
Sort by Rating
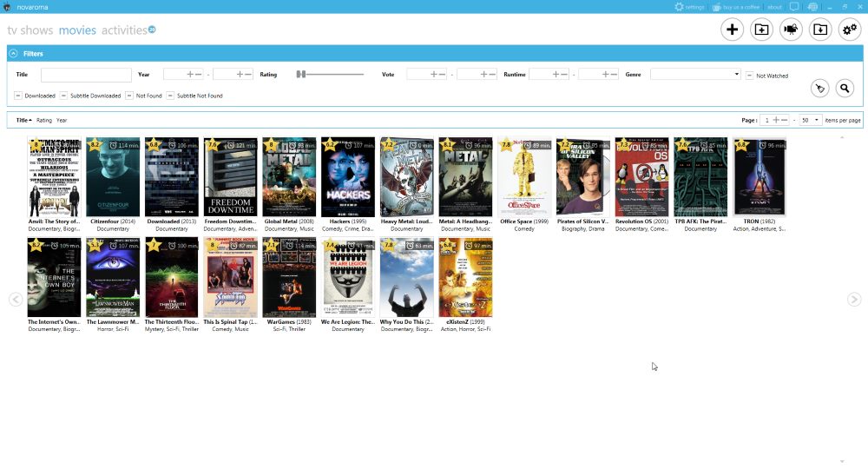point(44,120)
